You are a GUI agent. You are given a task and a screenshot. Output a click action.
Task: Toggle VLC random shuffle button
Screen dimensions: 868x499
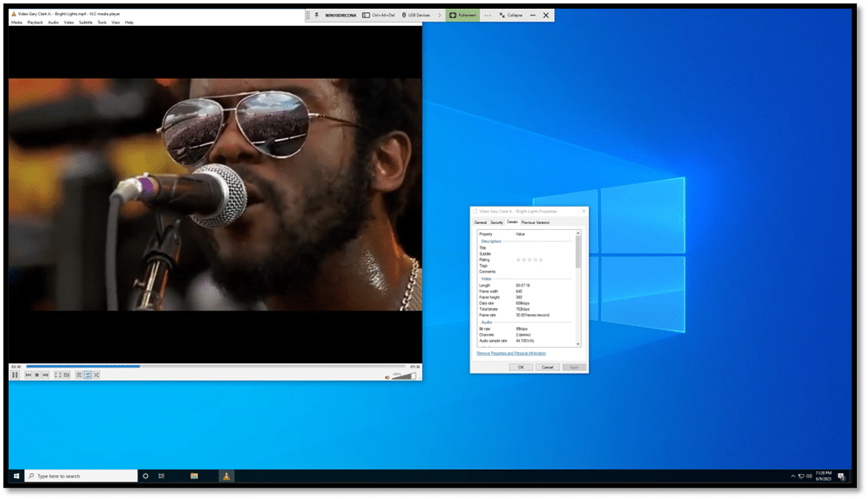point(96,375)
